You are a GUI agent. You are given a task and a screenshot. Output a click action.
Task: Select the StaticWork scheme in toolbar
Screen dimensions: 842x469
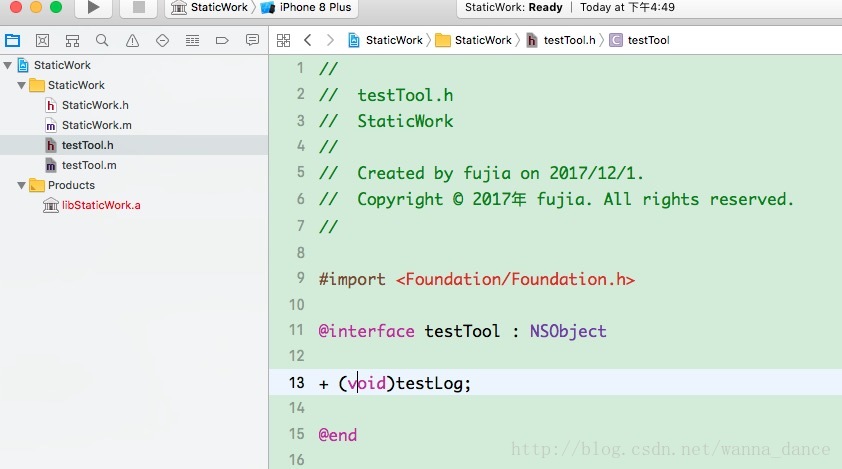(210, 8)
